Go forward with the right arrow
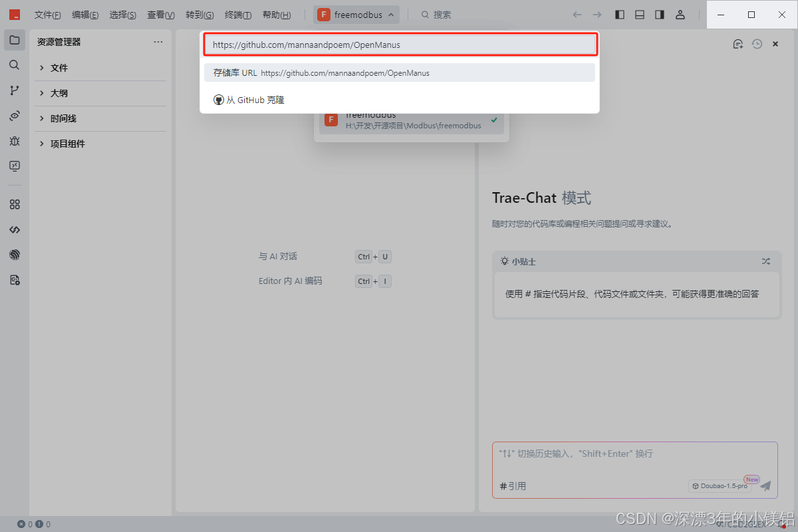798x532 pixels. tap(597, 15)
